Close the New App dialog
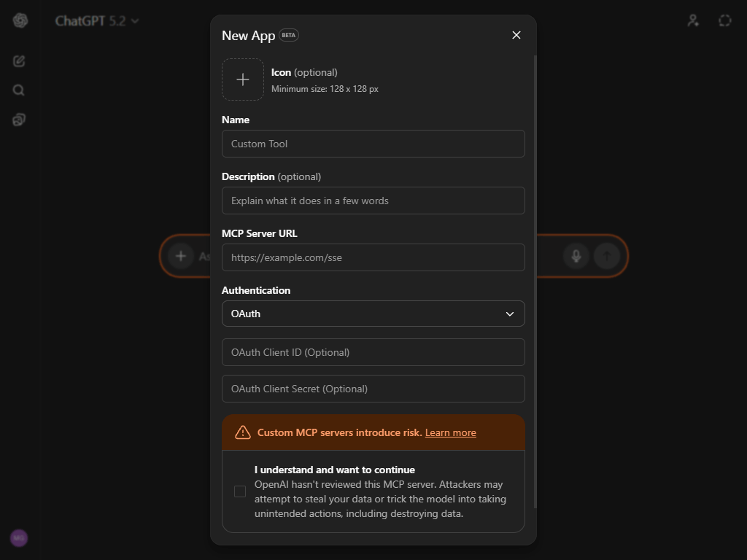Viewport: 747px width, 560px height. (x=516, y=35)
